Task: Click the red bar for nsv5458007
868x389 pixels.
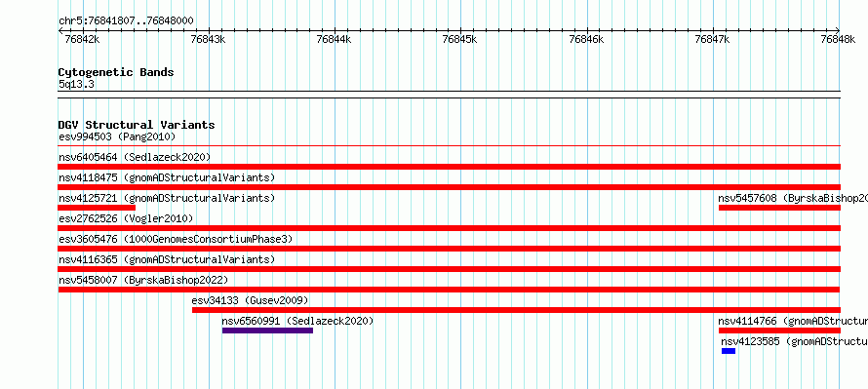Action: (x=449, y=290)
